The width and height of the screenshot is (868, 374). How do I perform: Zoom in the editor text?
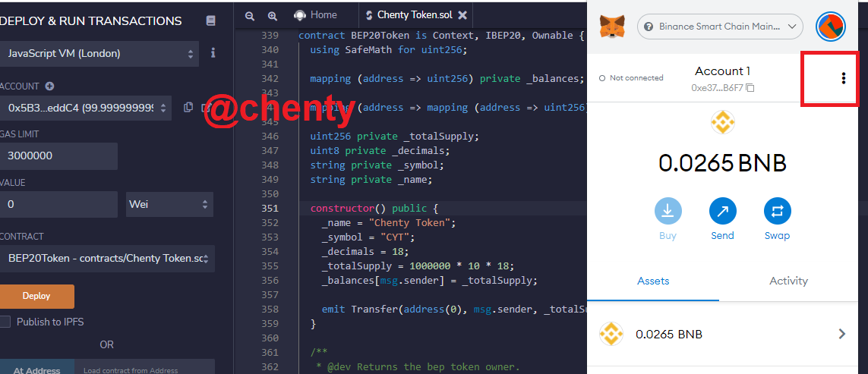pyautogui.click(x=272, y=16)
